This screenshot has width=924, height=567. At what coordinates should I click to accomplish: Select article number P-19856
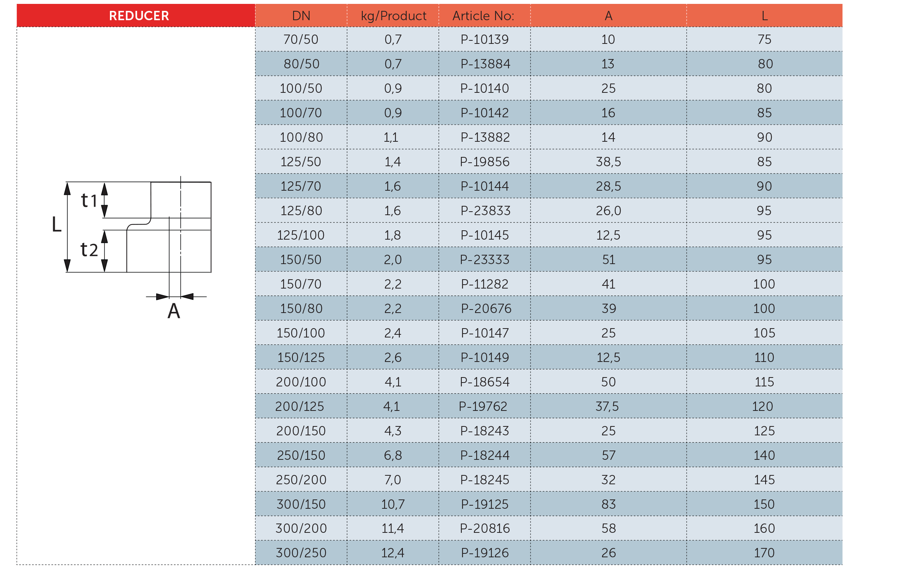coord(484,162)
